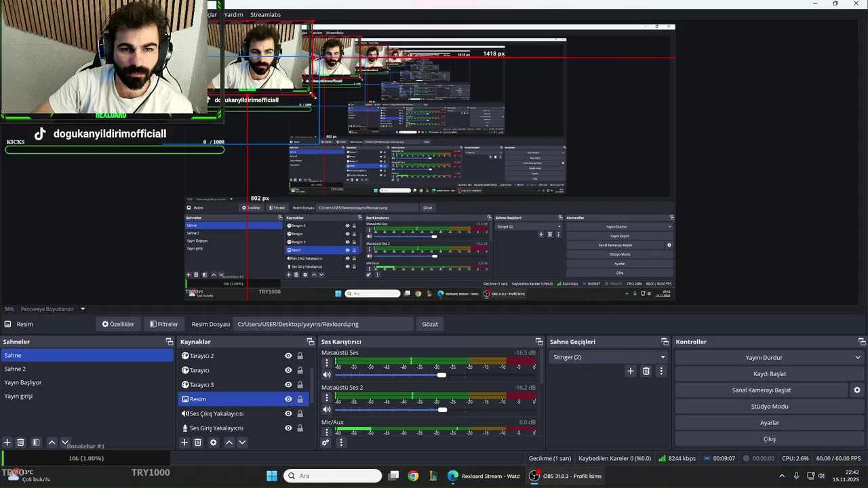
Task: Open advanced audio properties gears icon
Action: click(326, 443)
